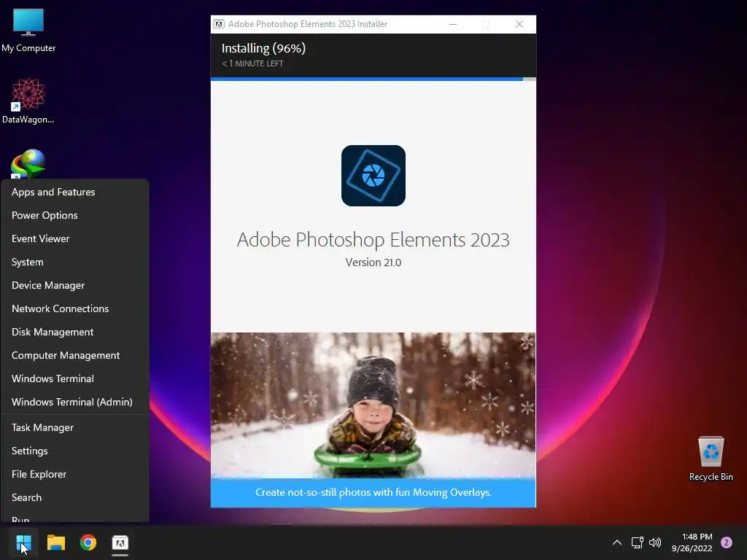Switch to Adobe installer taskbar icon

(120, 542)
